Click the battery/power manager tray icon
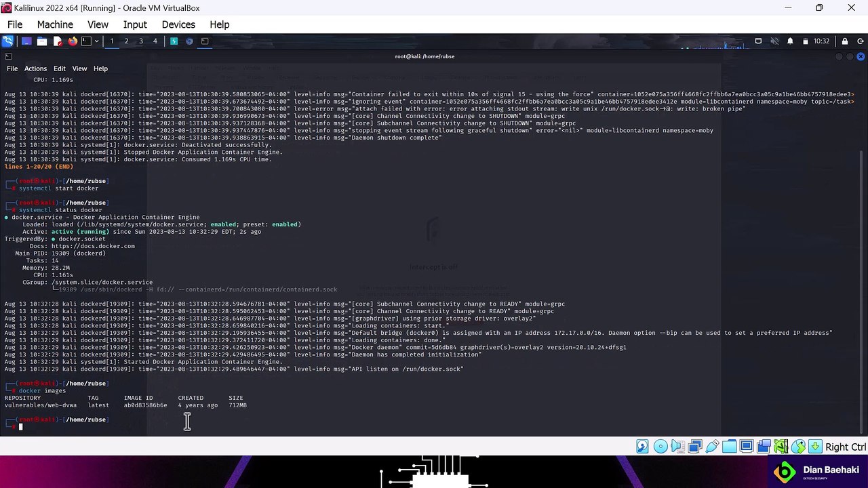Viewport: 868px width, 488px height. coord(806,41)
